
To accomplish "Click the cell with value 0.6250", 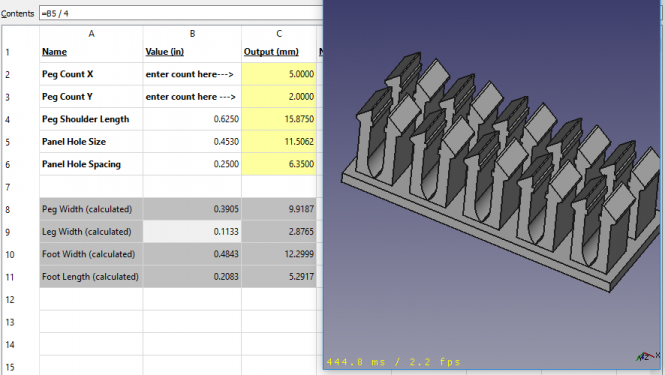I will point(192,119).
